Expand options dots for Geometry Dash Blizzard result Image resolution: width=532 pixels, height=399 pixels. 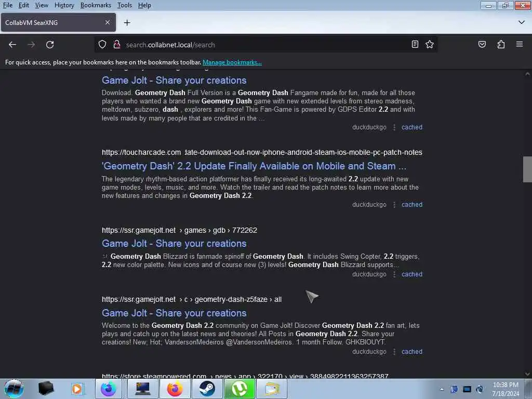394,274
